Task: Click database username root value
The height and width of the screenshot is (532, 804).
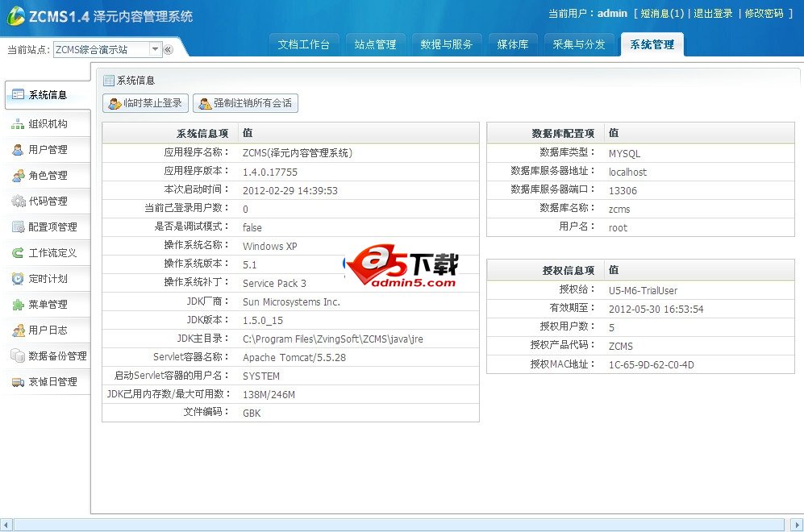Action: [x=618, y=227]
